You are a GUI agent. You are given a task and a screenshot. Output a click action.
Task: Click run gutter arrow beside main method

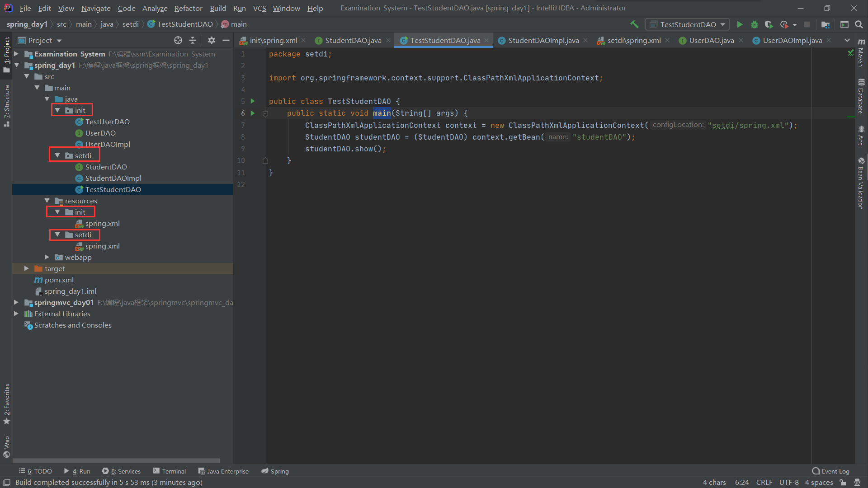(253, 113)
